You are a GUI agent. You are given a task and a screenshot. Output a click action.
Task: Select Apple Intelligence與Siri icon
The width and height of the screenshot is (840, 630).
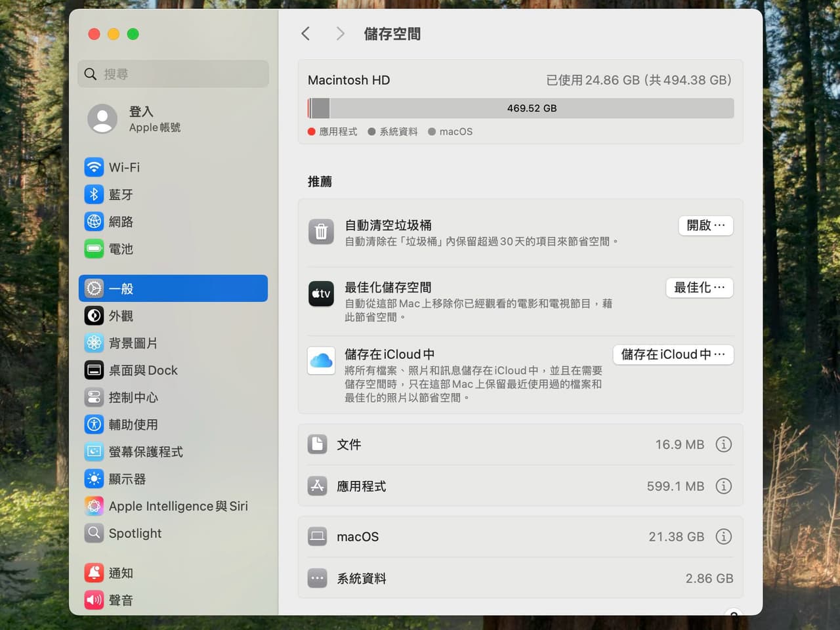tap(94, 506)
